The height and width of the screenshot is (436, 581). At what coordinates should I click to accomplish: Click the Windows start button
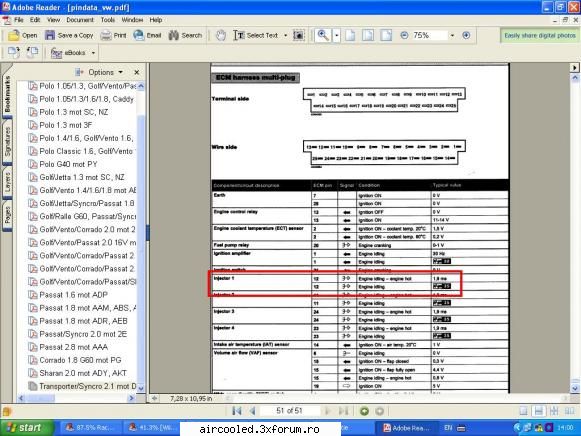coord(26,428)
